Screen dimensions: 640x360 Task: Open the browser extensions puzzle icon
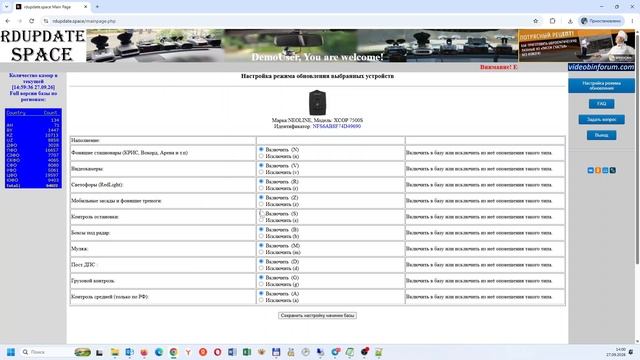tap(552, 21)
